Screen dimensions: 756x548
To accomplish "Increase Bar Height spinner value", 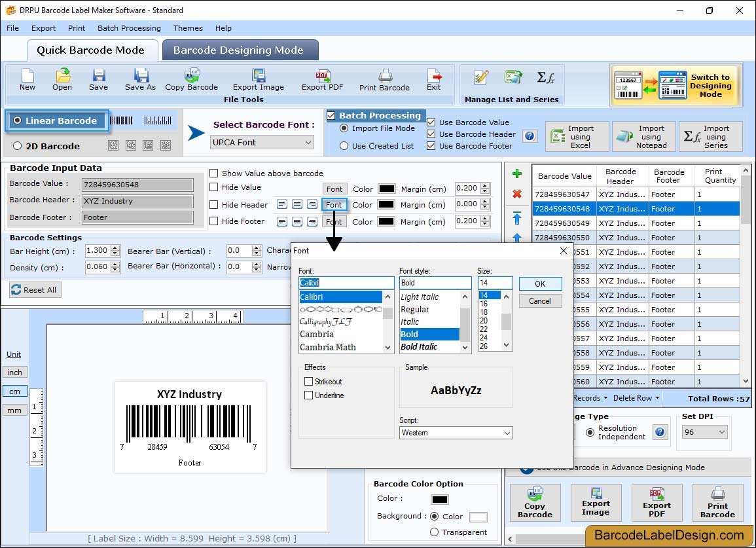I will [x=115, y=247].
